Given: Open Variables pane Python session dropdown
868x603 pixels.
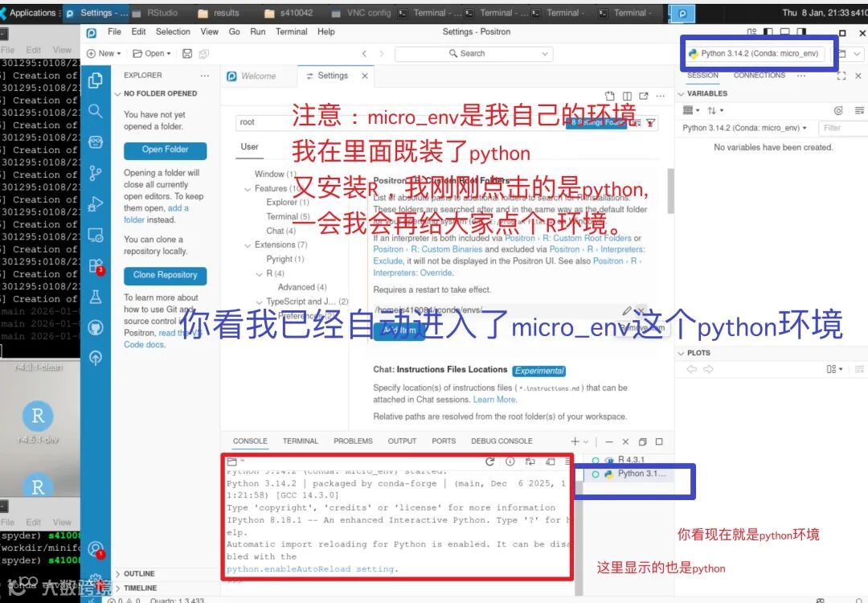Looking at the screenshot, I should pyautogui.click(x=744, y=128).
